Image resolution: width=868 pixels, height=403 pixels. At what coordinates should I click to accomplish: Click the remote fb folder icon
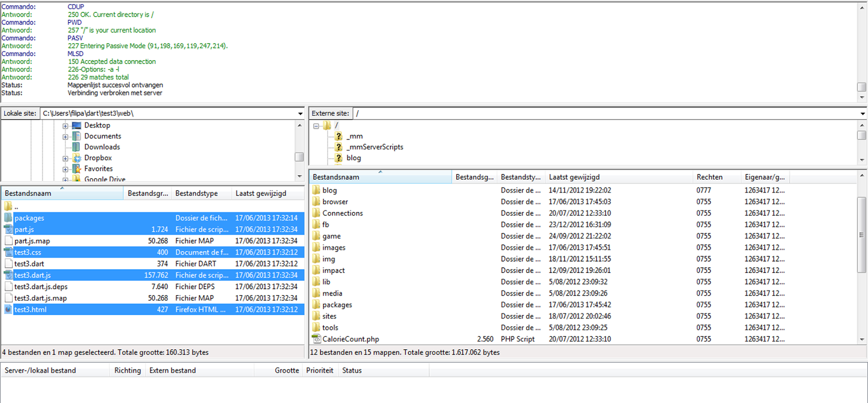(x=316, y=225)
